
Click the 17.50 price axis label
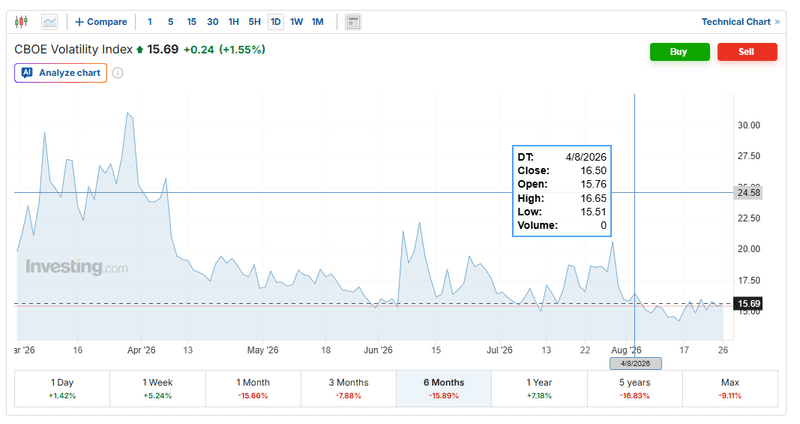click(748, 280)
